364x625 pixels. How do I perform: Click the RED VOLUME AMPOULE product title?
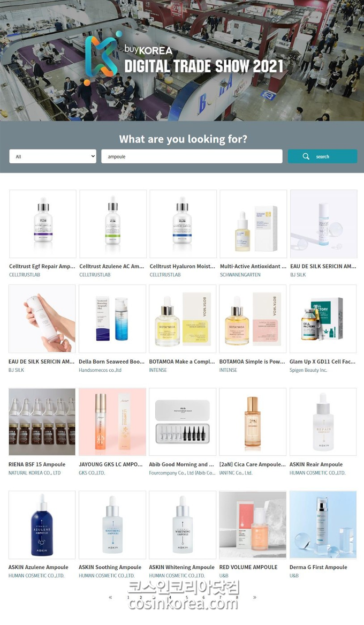[x=248, y=567]
